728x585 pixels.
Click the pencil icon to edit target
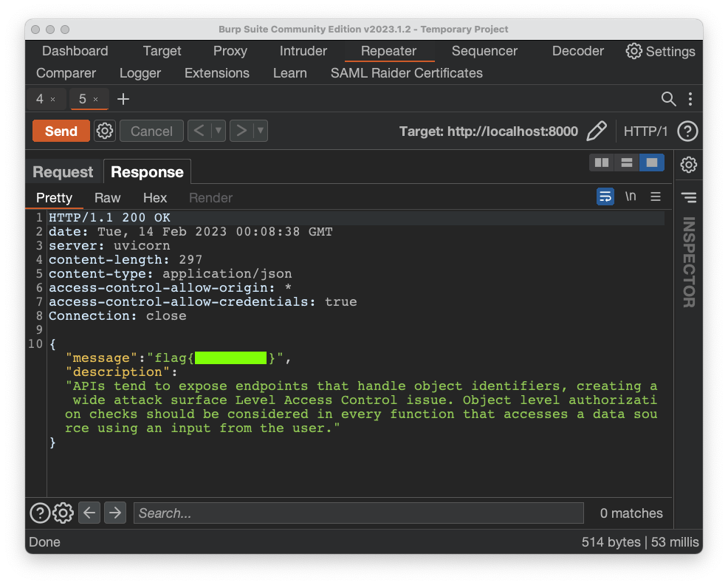(x=597, y=131)
